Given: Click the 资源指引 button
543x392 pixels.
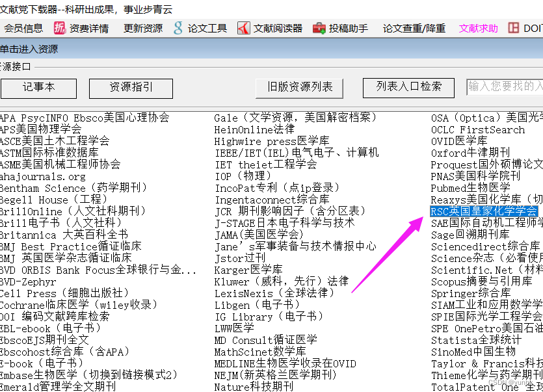Looking at the screenshot, I should (x=131, y=88).
